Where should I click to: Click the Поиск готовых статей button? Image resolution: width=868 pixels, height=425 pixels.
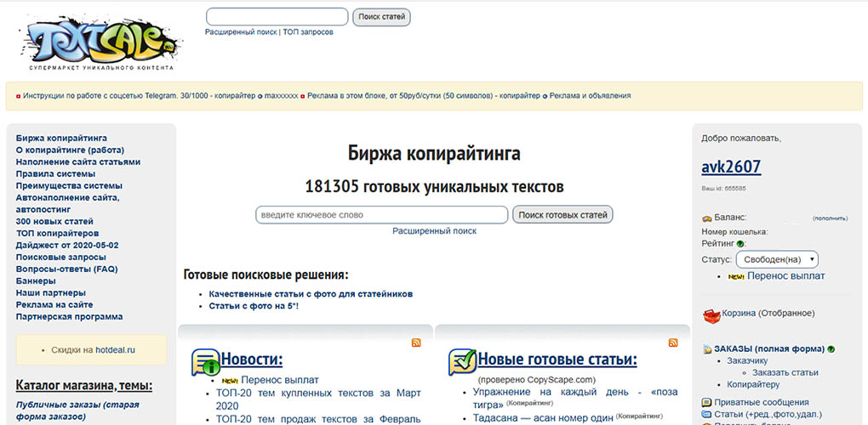click(x=562, y=214)
